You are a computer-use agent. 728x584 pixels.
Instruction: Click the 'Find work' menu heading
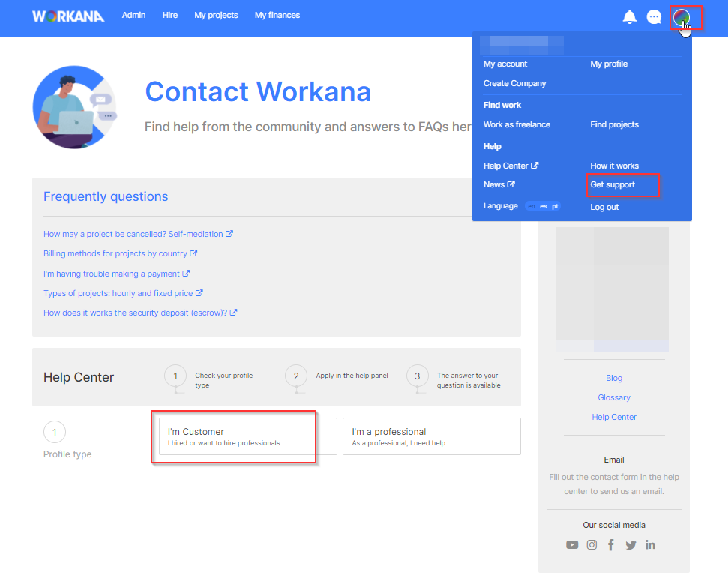click(x=502, y=106)
